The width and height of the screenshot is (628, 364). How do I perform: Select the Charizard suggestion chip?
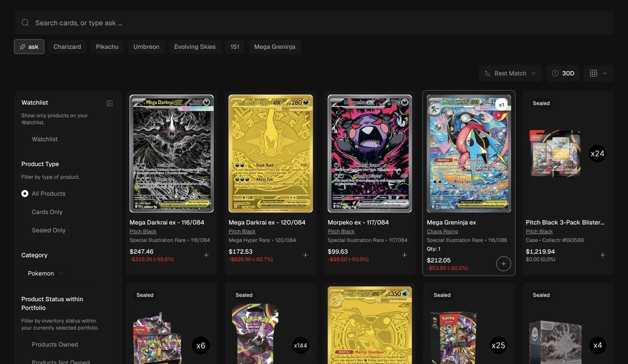[x=67, y=47]
